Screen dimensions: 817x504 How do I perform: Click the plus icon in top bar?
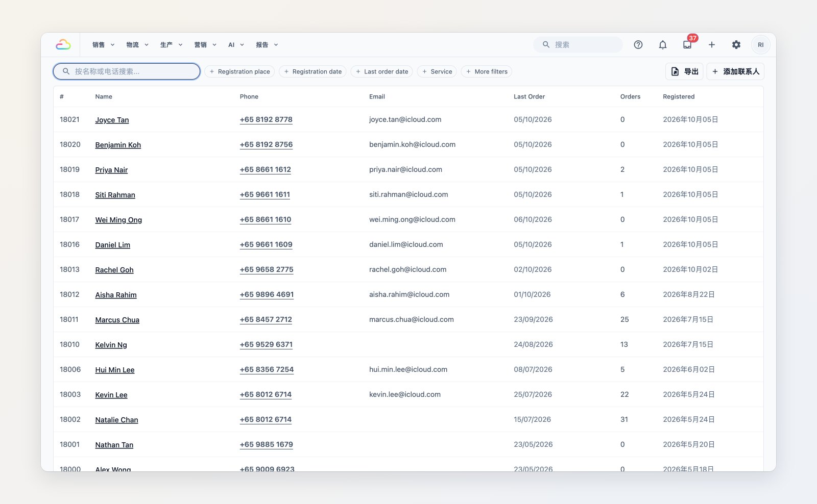712,45
